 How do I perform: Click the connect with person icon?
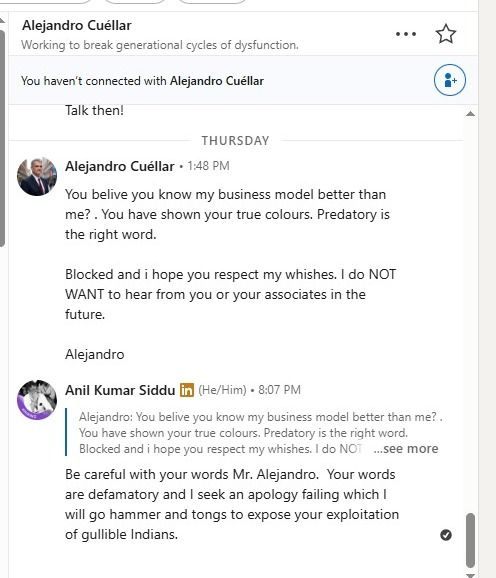coord(450,80)
